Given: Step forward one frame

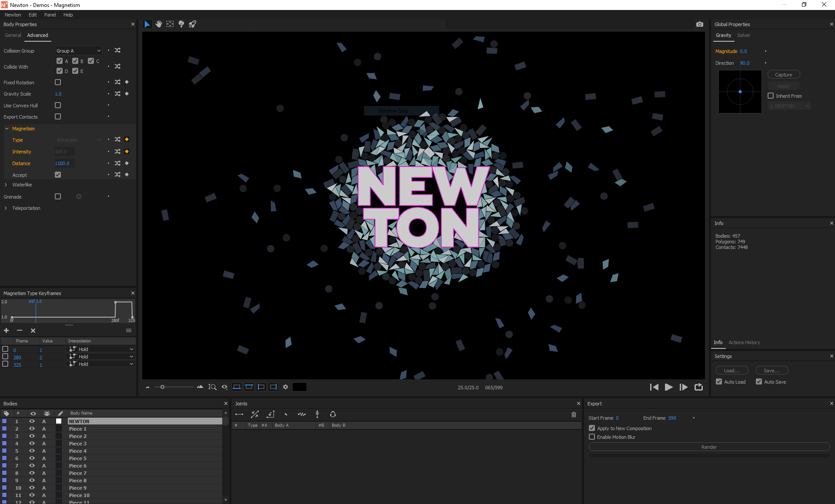Looking at the screenshot, I should click(684, 387).
